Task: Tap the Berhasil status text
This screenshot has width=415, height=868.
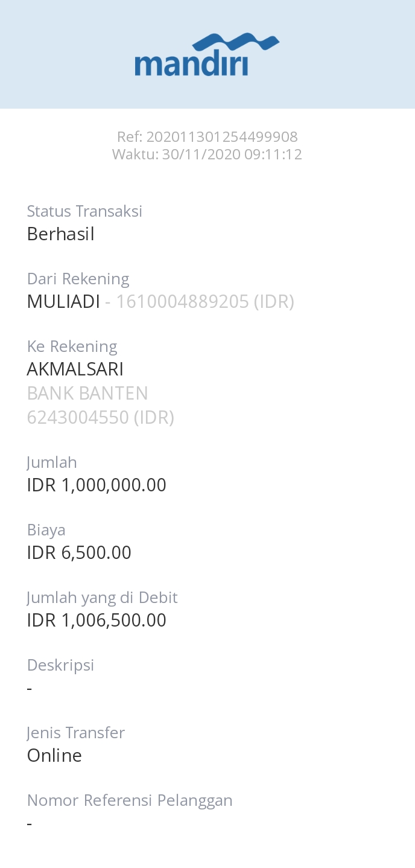Action: tap(61, 234)
